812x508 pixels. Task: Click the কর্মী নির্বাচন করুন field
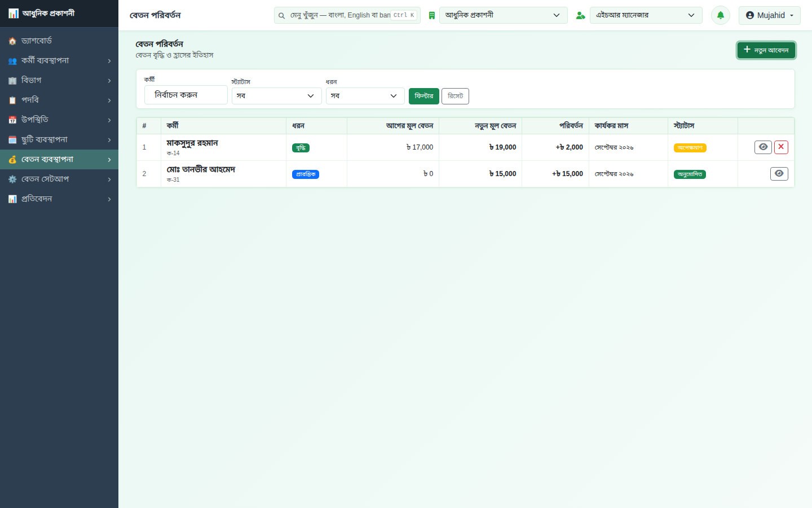click(x=186, y=95)
